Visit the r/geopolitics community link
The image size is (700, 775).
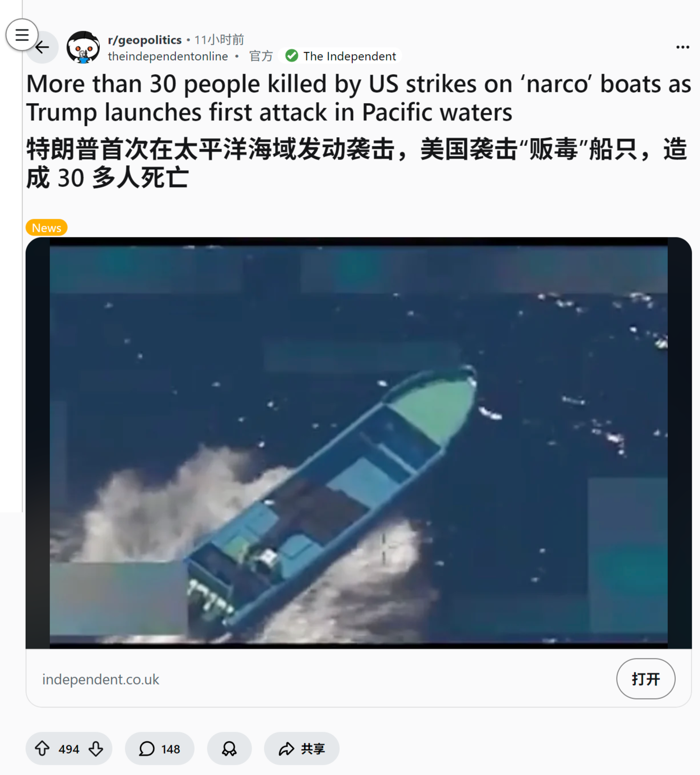coord(145,40)
